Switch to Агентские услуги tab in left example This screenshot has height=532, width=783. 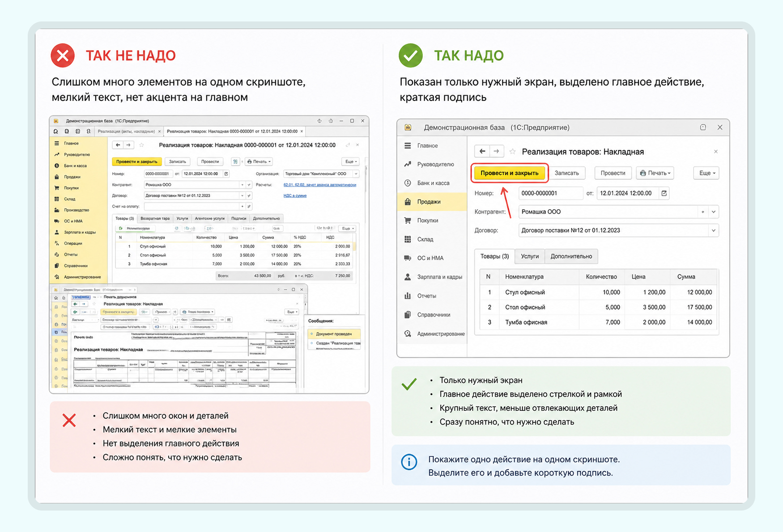pos(209,219)
